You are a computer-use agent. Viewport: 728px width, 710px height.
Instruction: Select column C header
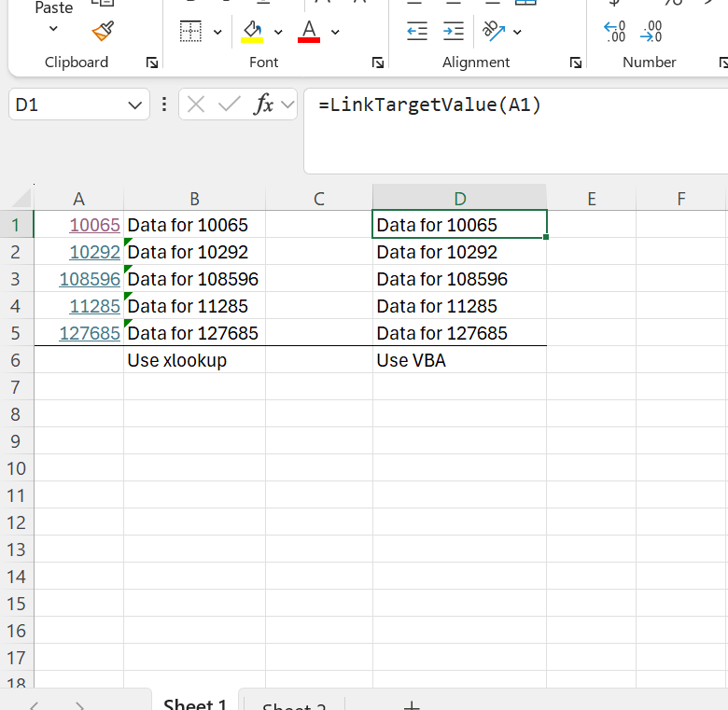coord(319,199)
